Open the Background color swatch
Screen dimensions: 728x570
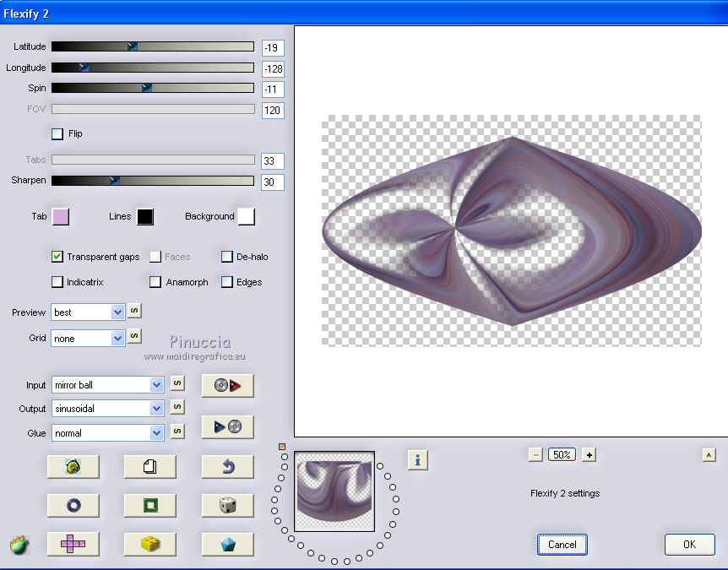[x=246, y=217]
